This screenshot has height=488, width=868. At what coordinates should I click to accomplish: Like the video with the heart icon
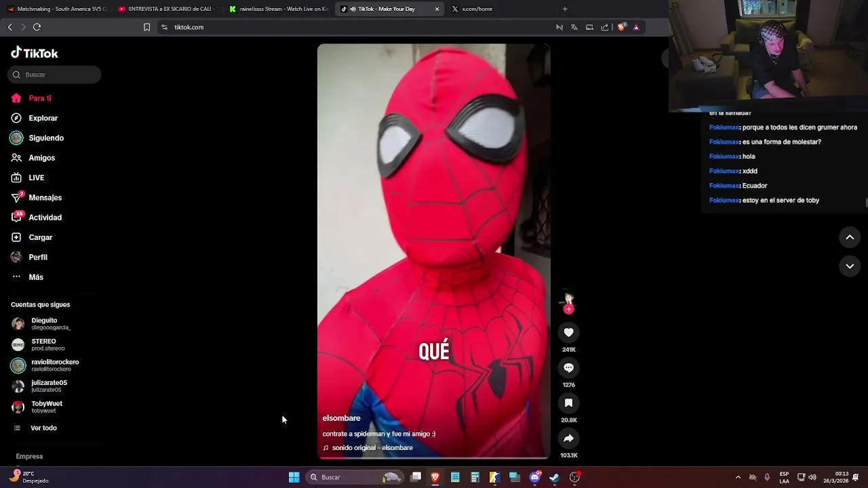[568, 332]
